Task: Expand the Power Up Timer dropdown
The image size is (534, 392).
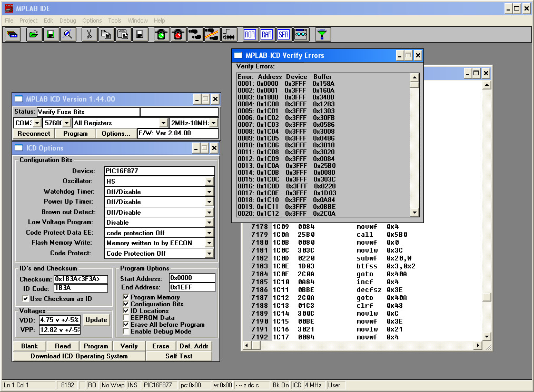Action: [x=210, y=202]
